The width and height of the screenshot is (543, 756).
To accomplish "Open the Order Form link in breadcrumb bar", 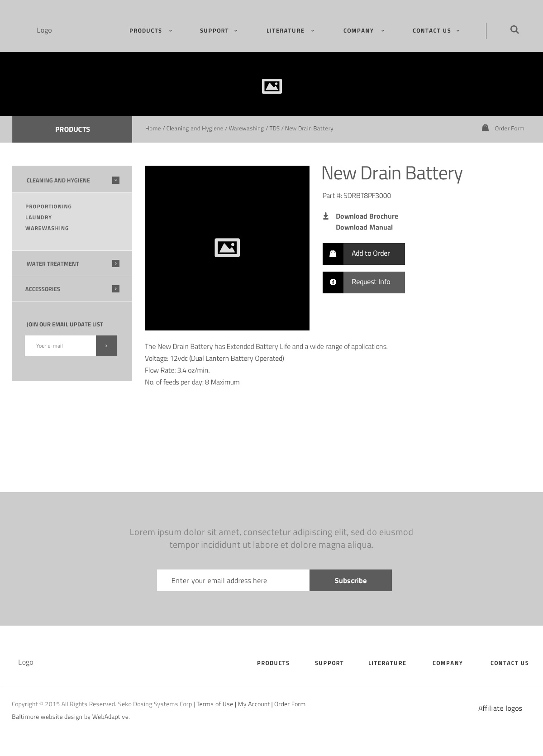I will [510, 128].
